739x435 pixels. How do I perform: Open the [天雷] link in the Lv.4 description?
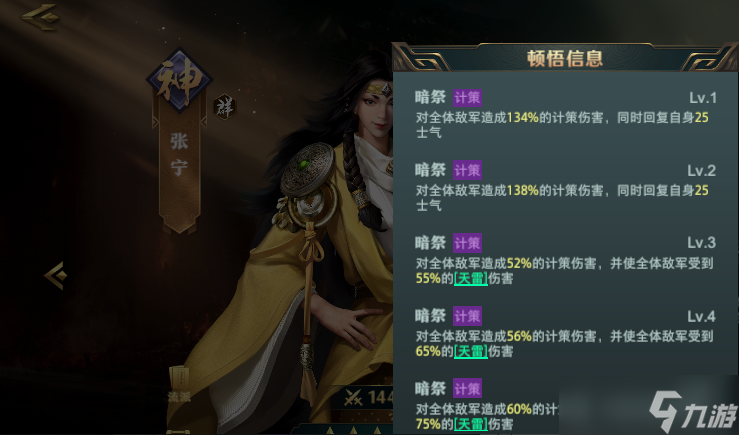tap(470, 351)
